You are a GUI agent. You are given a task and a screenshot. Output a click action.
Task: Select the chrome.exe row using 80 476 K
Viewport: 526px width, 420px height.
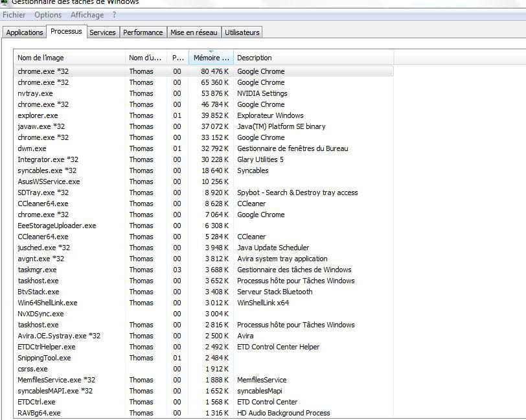coord(203,71)
